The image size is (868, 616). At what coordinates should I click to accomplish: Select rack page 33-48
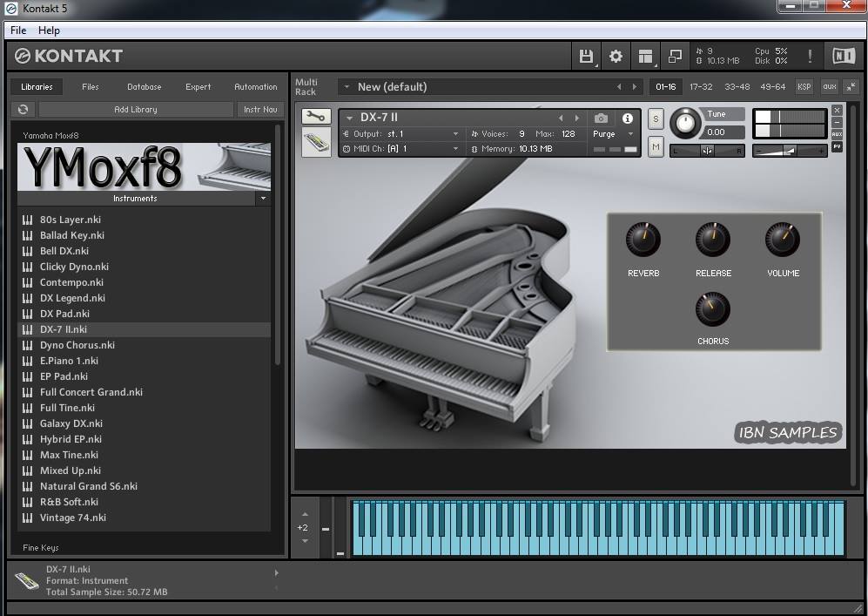pyautogui.click(x=737, y=86)
